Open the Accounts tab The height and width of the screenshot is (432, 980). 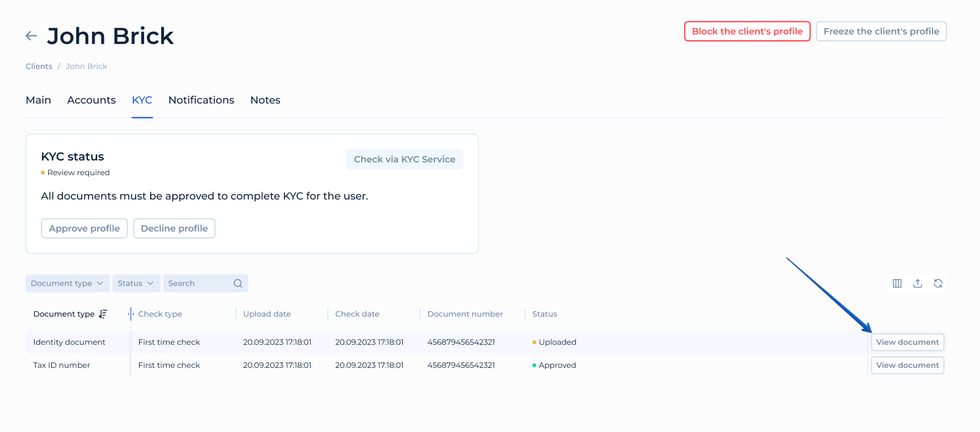pos(92,100)
